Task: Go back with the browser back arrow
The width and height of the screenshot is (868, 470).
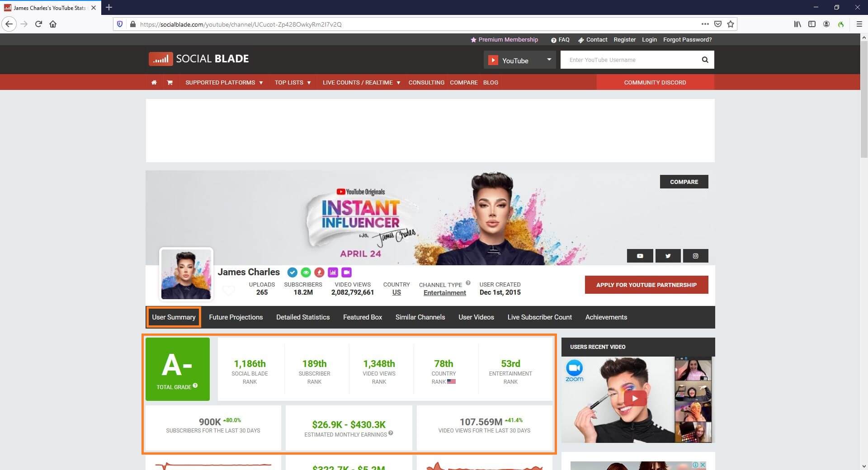Action: (x=9, y=24)
